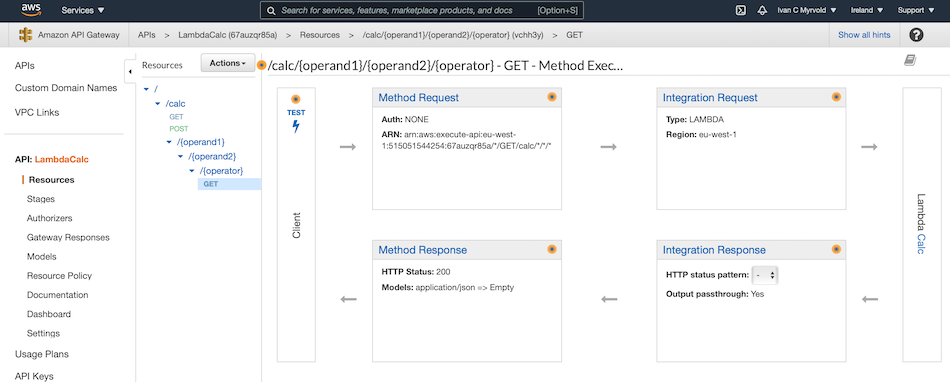
Task: Open Resources breadcrumb link
Action: click(320, 35)
